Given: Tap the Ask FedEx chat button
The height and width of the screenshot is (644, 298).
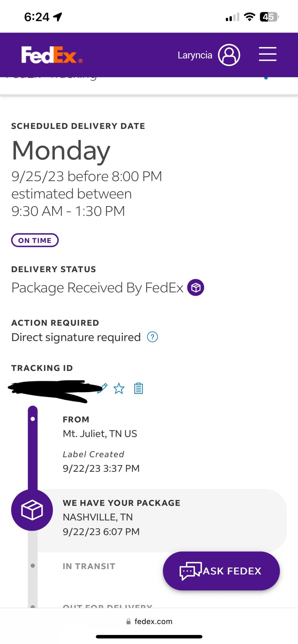Looking at the screenshot, I should (x=232, y=571).
